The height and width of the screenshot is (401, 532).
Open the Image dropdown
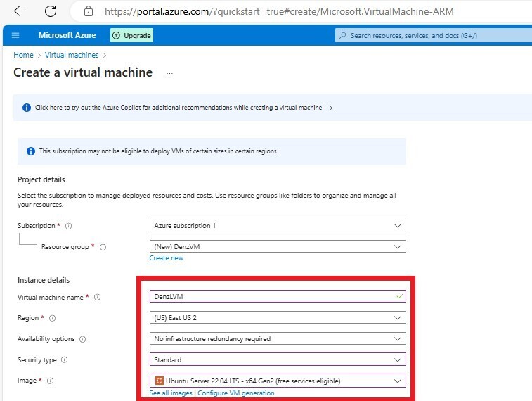click(x=278, y=381)
